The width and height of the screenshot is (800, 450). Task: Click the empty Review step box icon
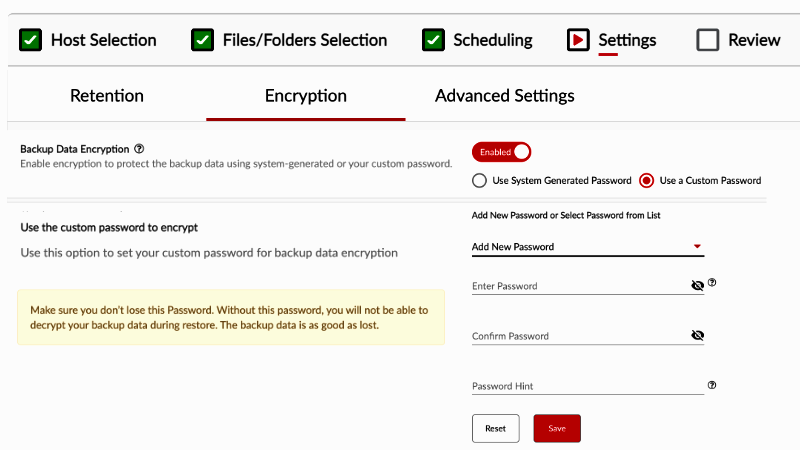coord(708,40)
